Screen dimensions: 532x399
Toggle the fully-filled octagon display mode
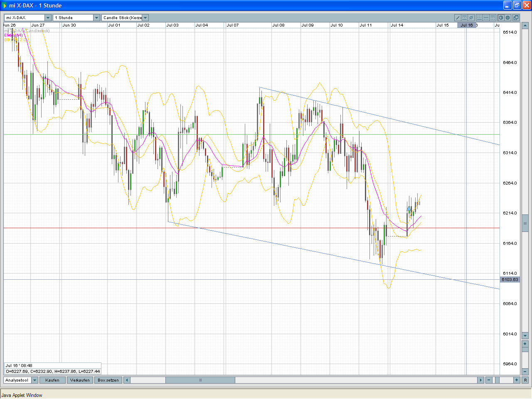point(507,18)
